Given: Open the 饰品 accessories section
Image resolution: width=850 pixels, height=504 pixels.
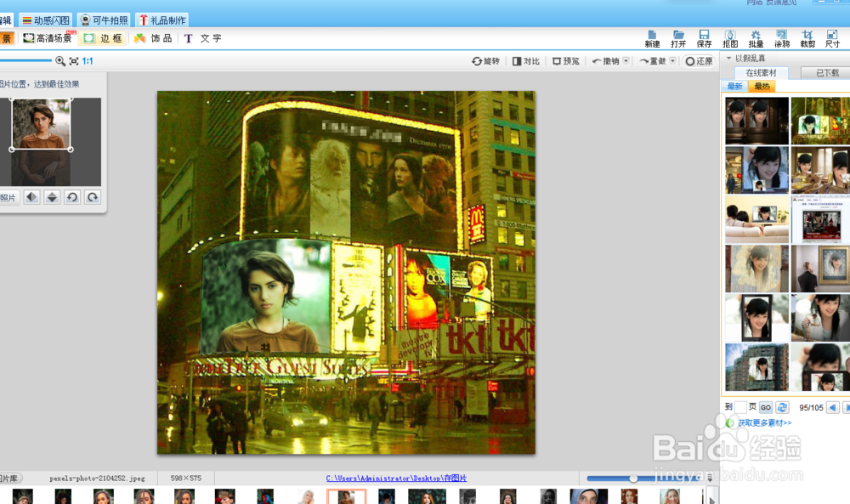Looking at the screenshot, I should tap(153, 38).
